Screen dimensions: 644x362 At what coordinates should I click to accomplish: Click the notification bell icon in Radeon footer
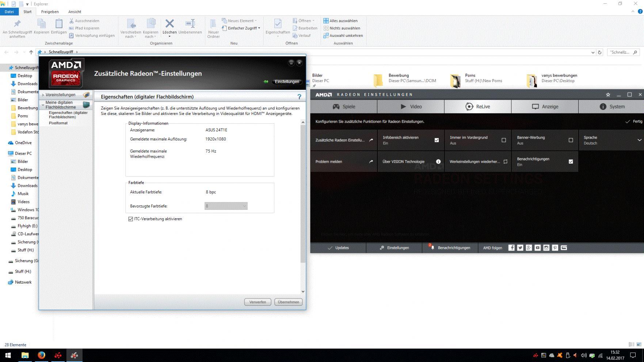click(x=432, y=247)
